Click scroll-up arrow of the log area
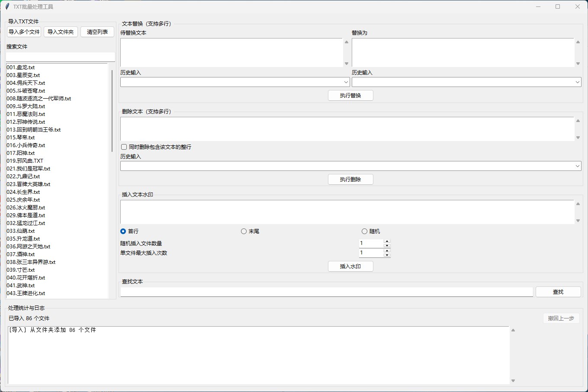 (x=513, y=330)
